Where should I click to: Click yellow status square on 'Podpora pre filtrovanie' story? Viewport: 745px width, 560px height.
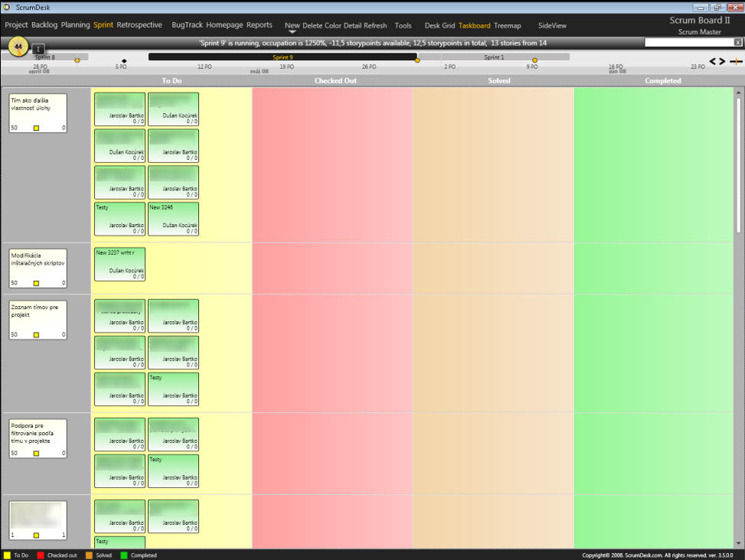pyautogui.click(x=36, y=453)
